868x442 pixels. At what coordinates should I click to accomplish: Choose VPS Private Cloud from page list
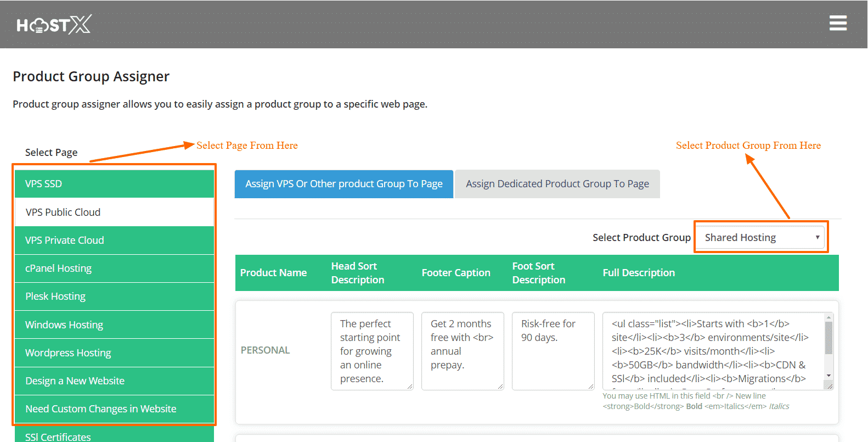(x=114, y=240)
